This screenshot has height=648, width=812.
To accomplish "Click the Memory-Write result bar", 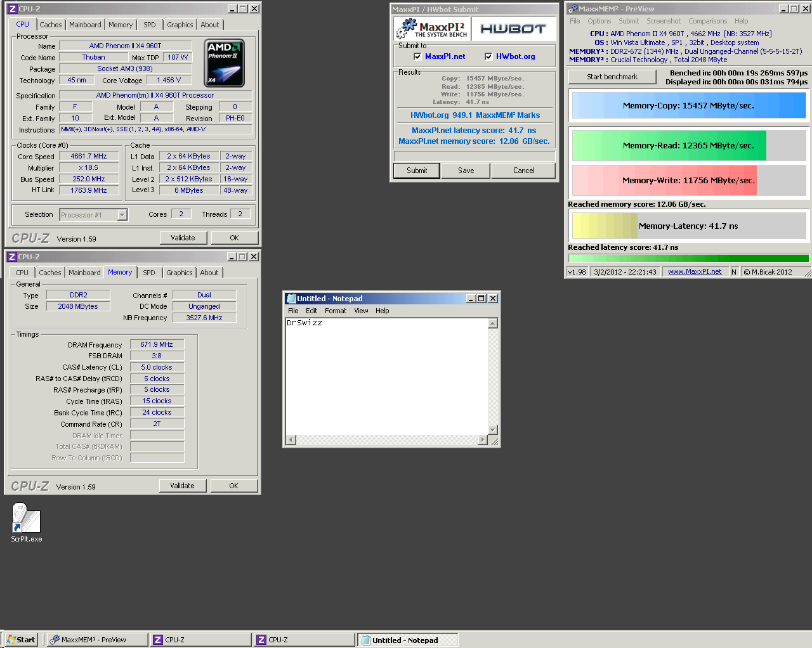I will click(x=689, y=180).
